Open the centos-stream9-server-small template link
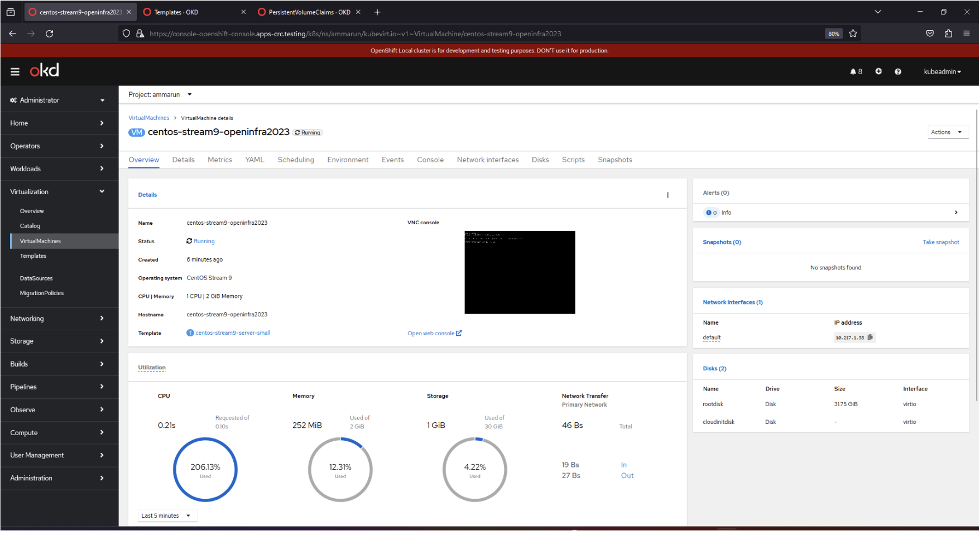The height and width of the screenshot is (540, 980). coord(233,333)
